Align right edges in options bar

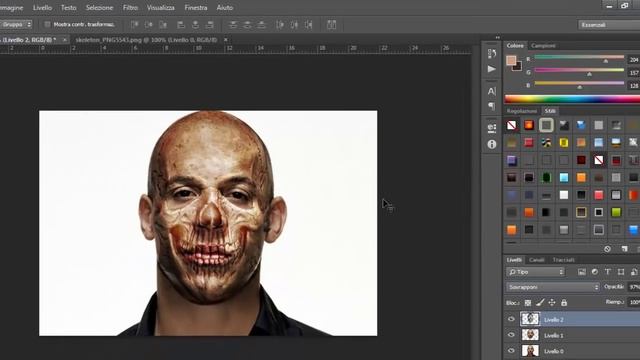click(209, 25)
